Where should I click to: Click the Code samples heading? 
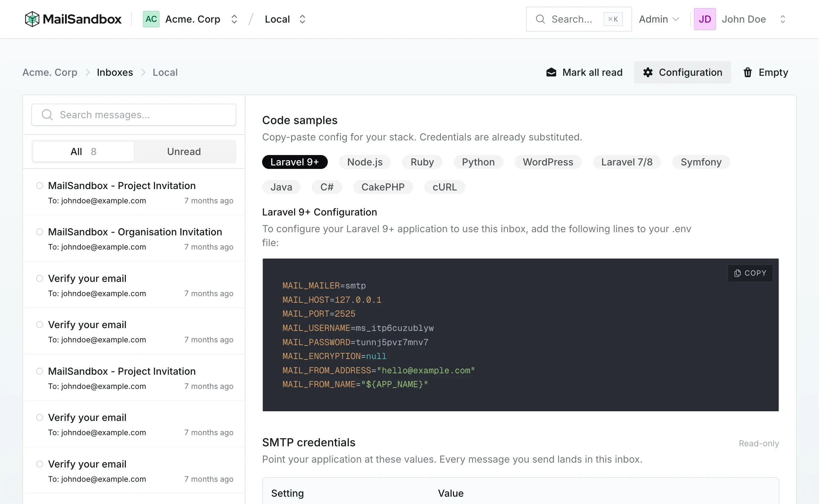(300, 120)
